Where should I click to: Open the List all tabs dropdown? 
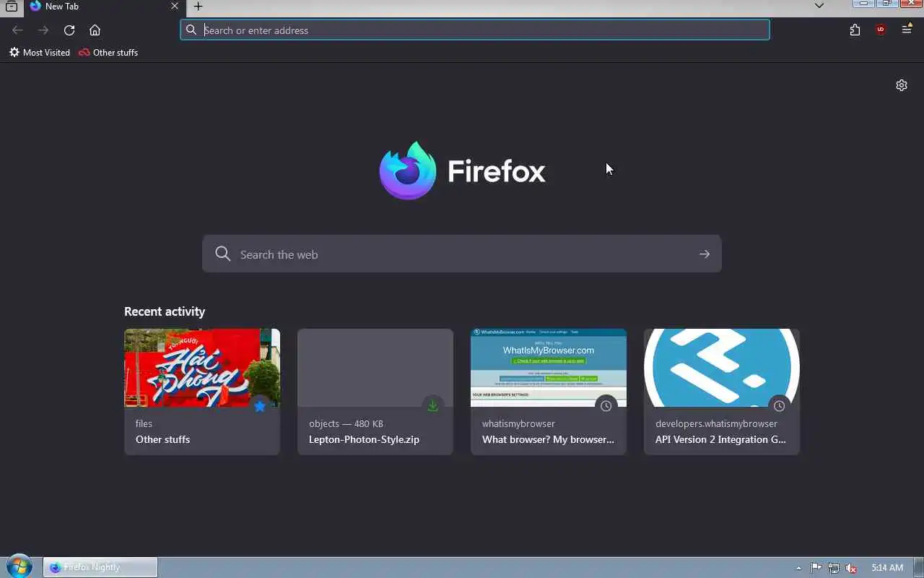pos(819,6)
